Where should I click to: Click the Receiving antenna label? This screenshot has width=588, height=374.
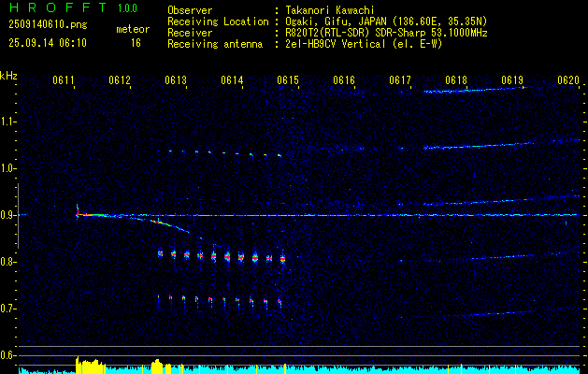click(x=215, y=44)
